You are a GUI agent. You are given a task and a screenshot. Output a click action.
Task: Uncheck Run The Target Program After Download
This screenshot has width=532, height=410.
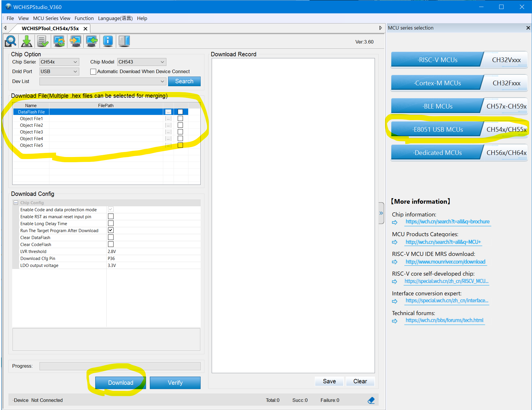111,230
